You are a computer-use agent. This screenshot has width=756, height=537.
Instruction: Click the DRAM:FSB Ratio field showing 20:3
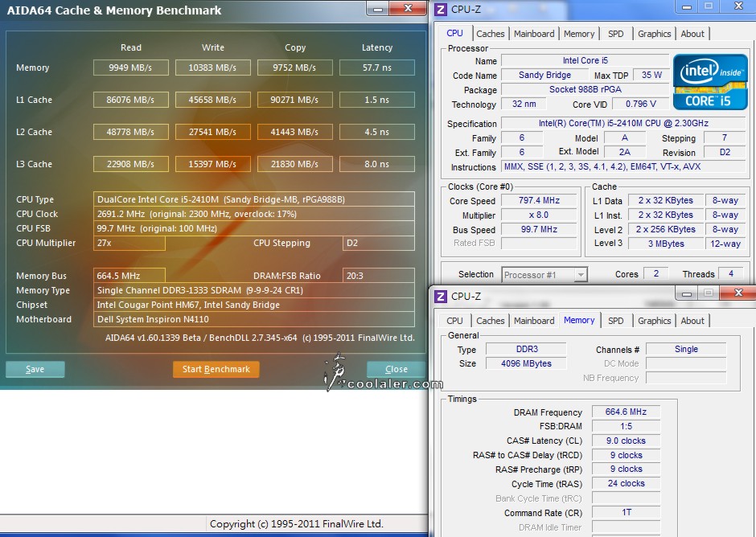click(x=379, y=276)
